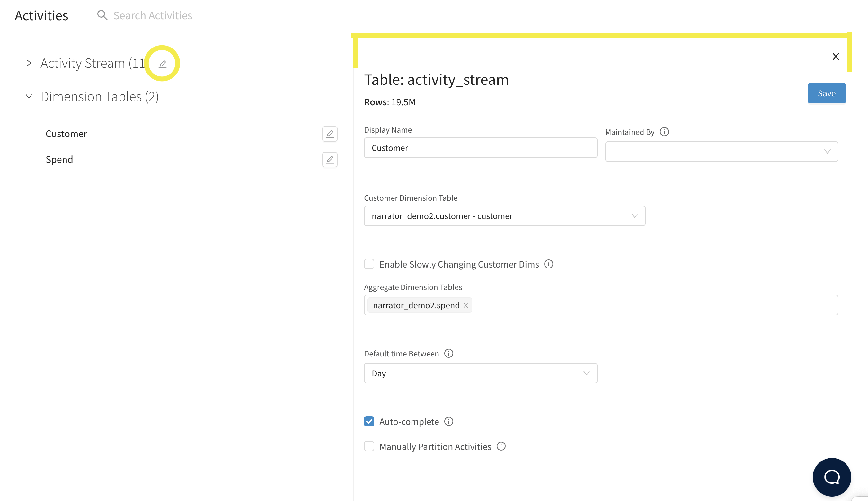Click the Manually Partition Activities info icon
This screenshot has width=868, height=501.
[x=501, y=446]
